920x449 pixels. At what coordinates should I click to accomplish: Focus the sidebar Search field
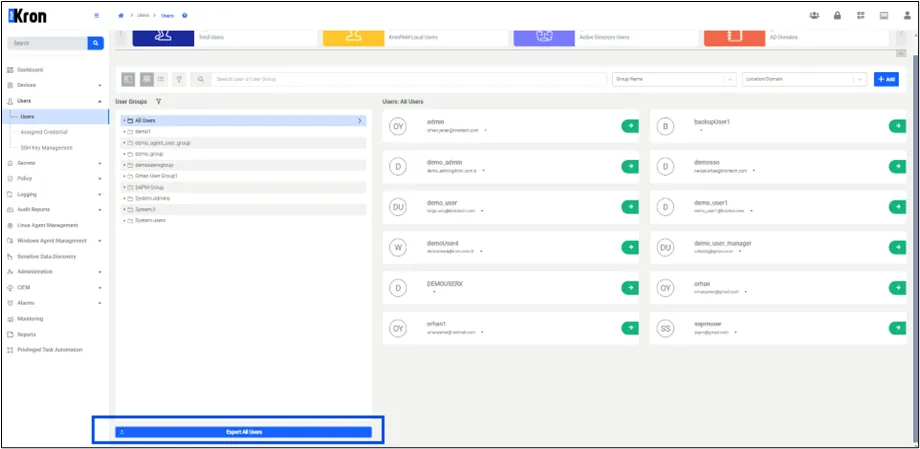47,43
